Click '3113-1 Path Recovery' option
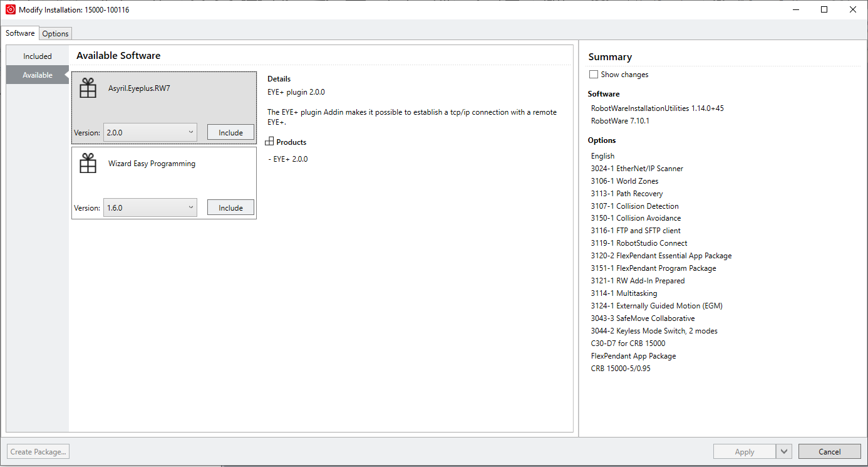868x467 pixels. (627, 194)
